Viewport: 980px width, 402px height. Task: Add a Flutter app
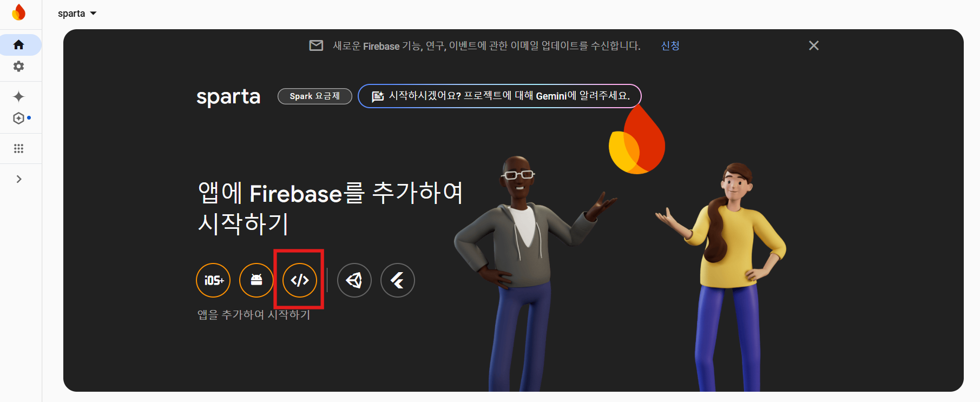398,280
